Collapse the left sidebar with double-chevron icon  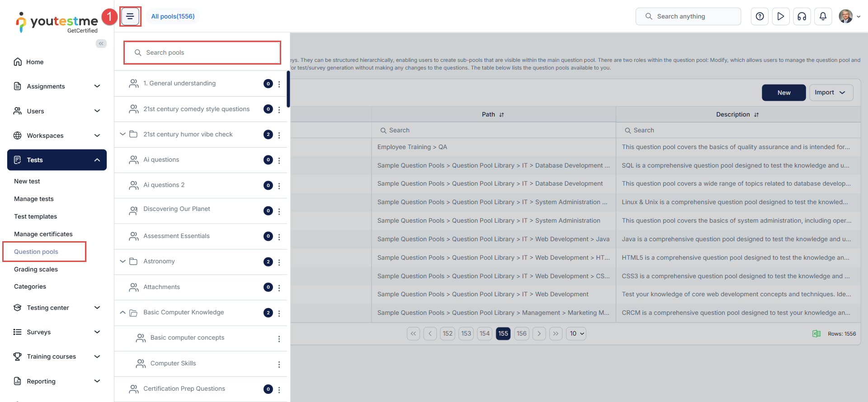point(101,43)
